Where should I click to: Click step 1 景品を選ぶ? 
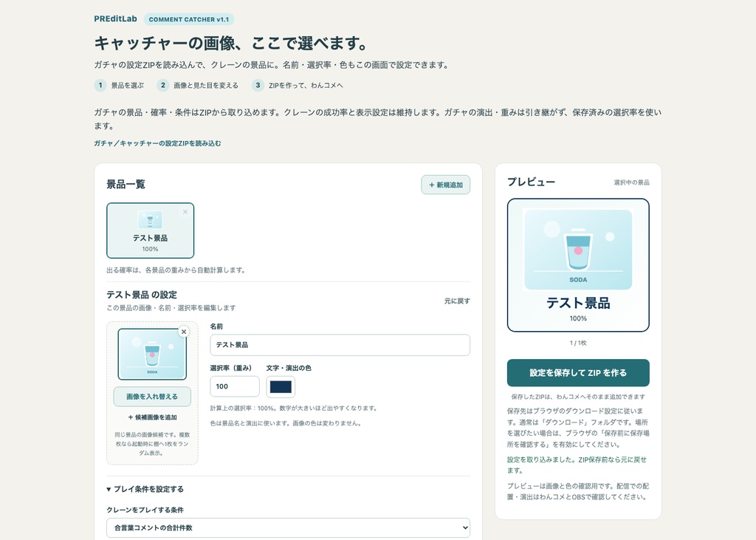(x=119, y=86)
